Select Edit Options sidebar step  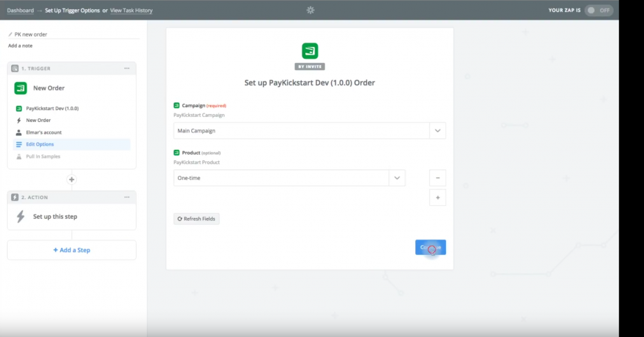coord(71,144)
